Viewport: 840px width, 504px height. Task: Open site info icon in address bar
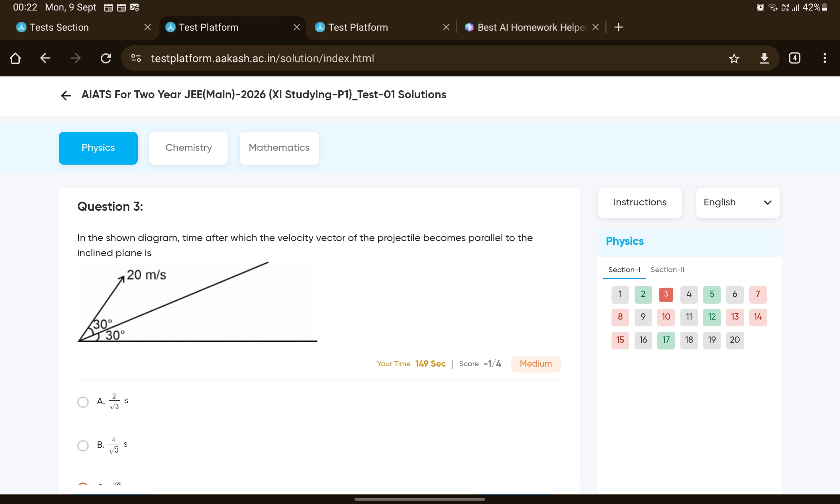136,58
